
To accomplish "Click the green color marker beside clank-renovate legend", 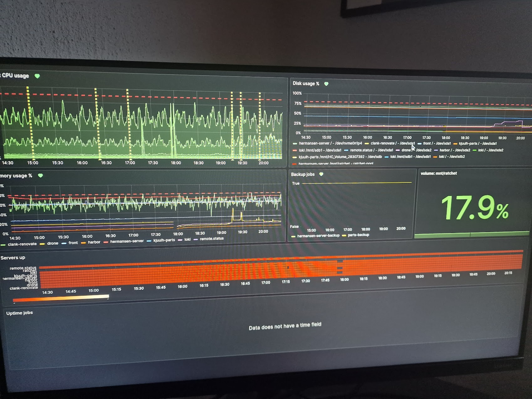I will click(x=3, y=245).
